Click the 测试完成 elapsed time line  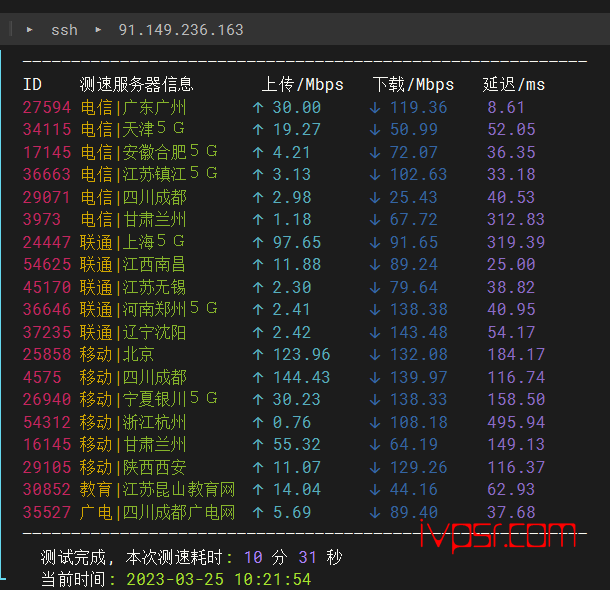tap(191, 557)
